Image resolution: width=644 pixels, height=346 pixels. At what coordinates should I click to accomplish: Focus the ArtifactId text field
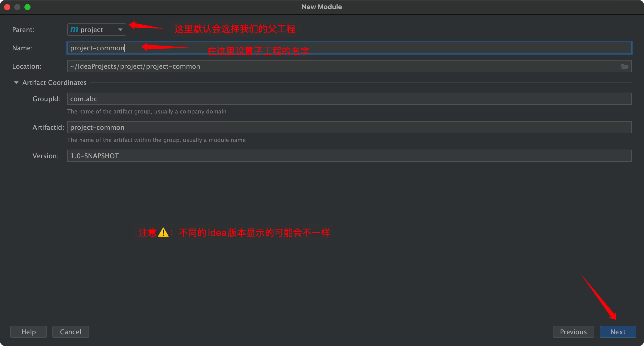click(349, 127)
